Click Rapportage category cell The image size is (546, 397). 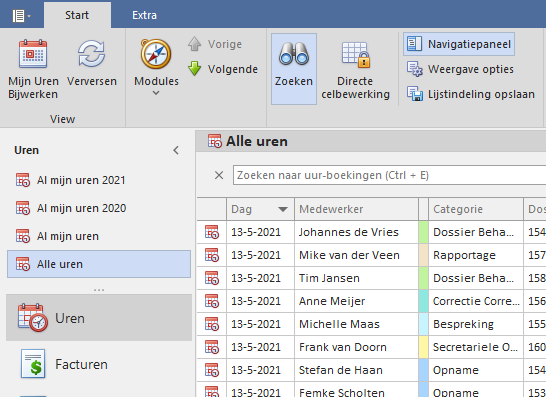pos(476,255)
